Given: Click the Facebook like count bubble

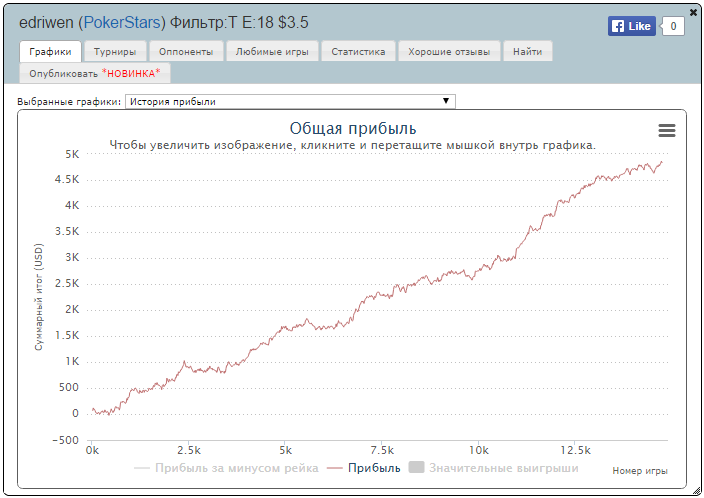Looking at the screenshot, I should [x=673, y=26].
